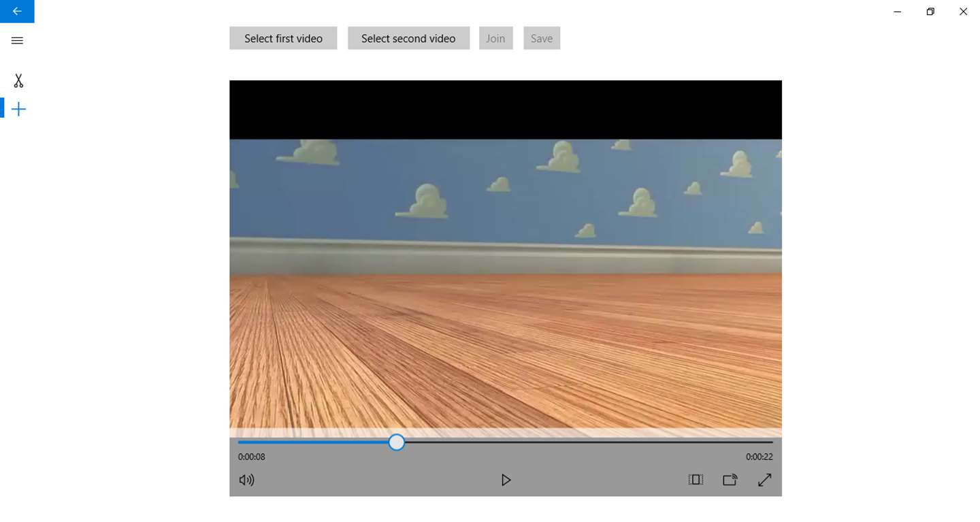Cast video to a device

(730, 480)
